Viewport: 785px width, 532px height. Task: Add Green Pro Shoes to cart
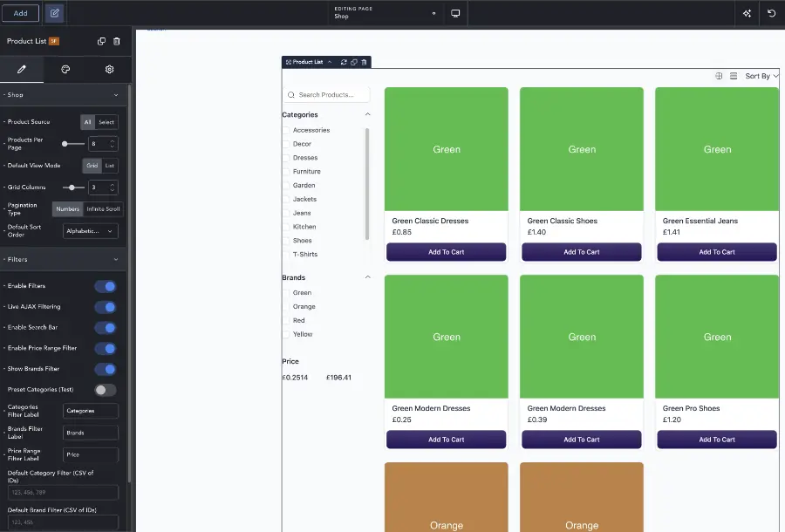717,440
